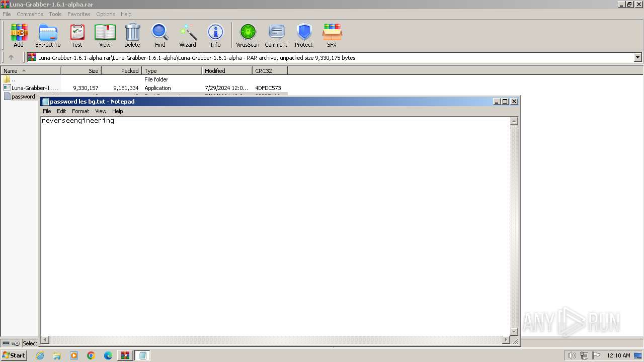Viewport: 644px width, 362px height.
Task: Open WinRAR Options menu
Action: pyautogui.click(x=106, y=14)
